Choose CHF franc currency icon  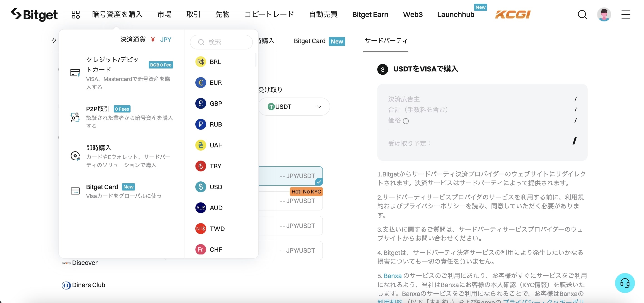tap(201, 249)
